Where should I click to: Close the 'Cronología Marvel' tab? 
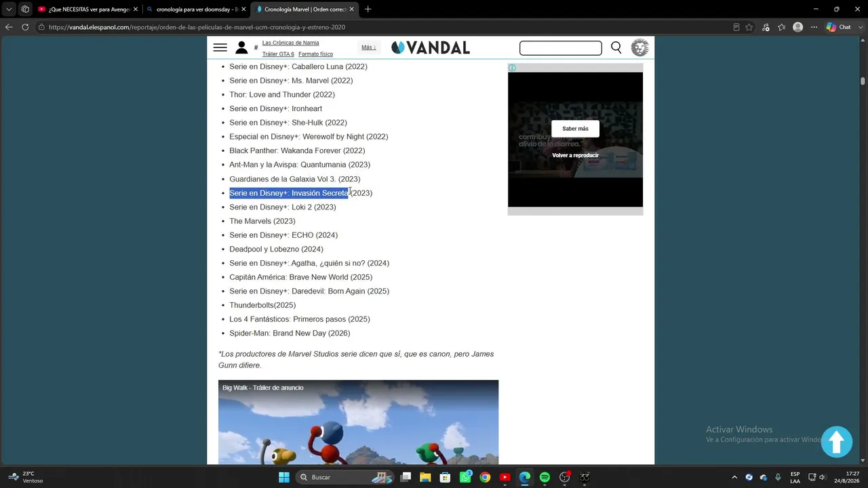[352, 9]
